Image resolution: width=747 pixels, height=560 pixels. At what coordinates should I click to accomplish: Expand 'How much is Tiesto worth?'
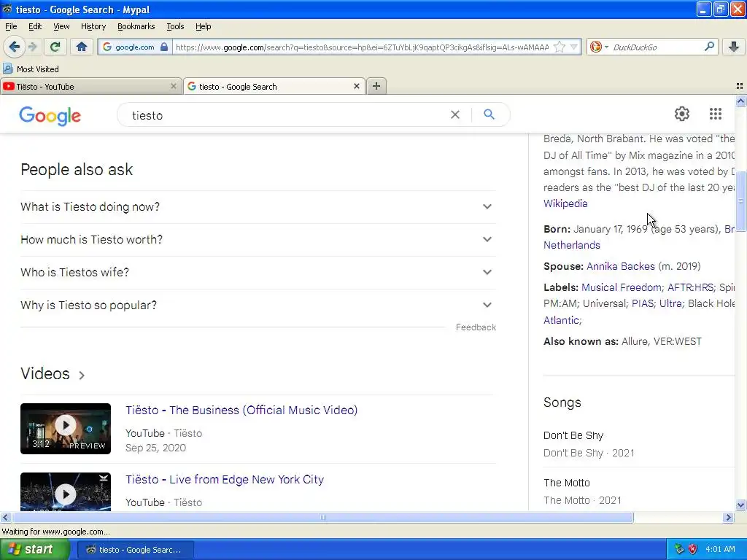258,239
